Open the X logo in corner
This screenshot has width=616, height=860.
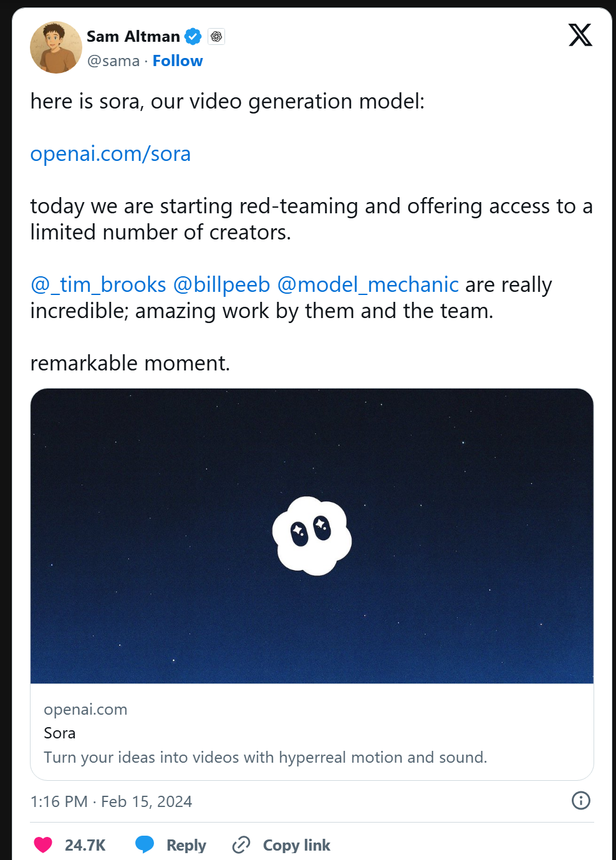point(580,35)
